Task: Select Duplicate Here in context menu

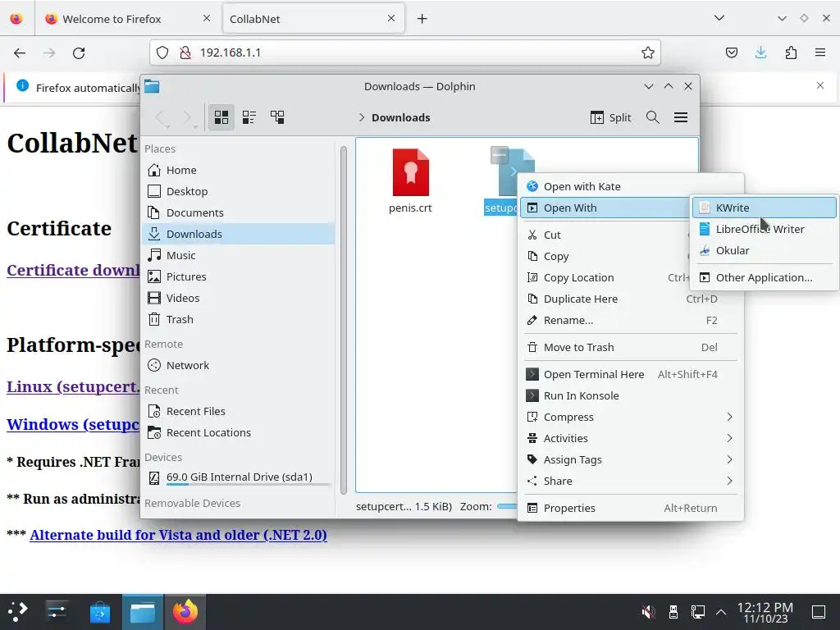Action: 630,299
